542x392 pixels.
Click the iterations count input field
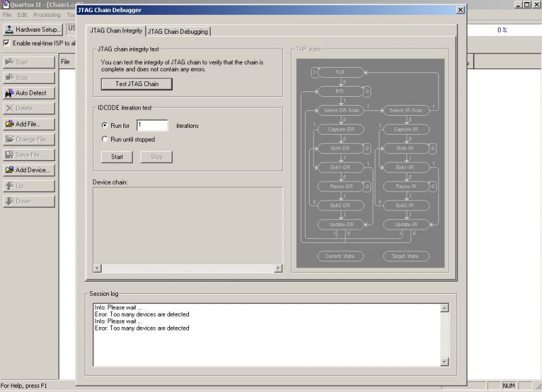click(x=152, y=125)
